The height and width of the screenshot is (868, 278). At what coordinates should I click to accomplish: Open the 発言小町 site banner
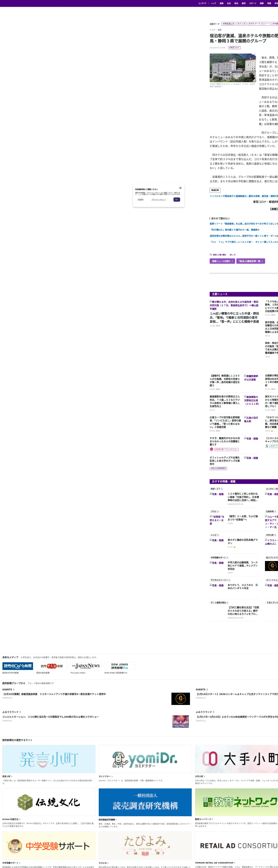49,759
